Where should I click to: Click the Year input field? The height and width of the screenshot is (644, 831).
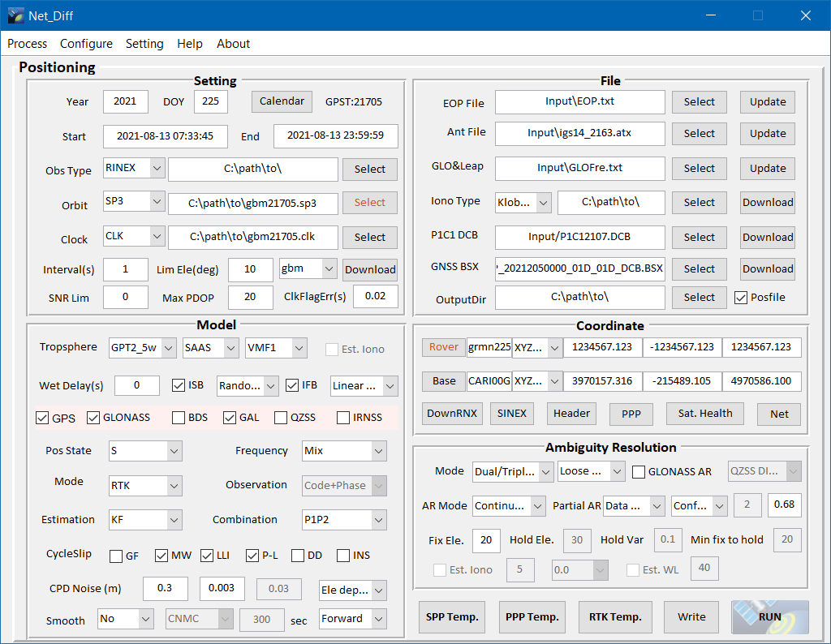click(x=125, y=101)
